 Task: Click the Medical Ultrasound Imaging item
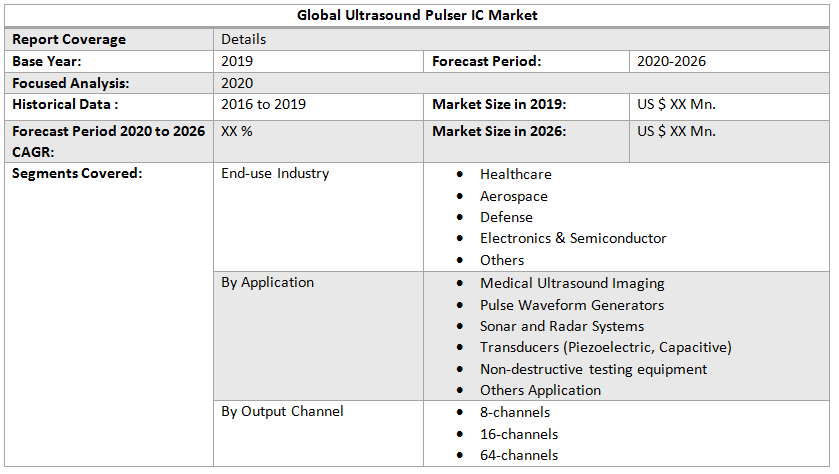click(x=572, y=283)
